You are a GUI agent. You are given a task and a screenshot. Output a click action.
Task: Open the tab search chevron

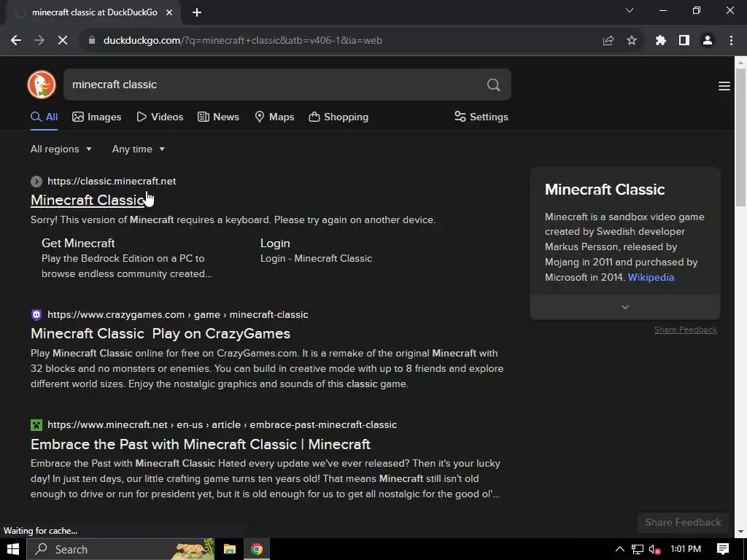click(x=630, y=10)
